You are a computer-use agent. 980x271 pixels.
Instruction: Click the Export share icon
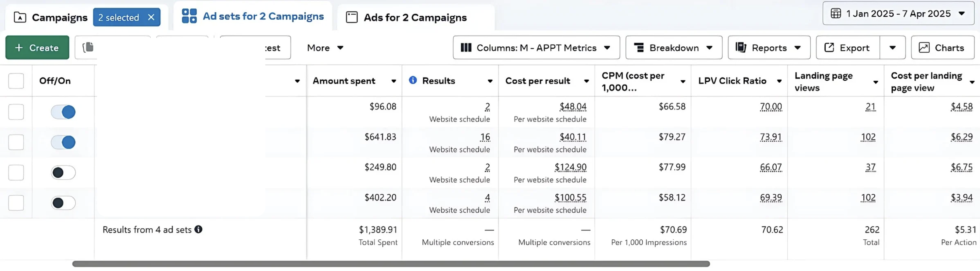point(829,47)
